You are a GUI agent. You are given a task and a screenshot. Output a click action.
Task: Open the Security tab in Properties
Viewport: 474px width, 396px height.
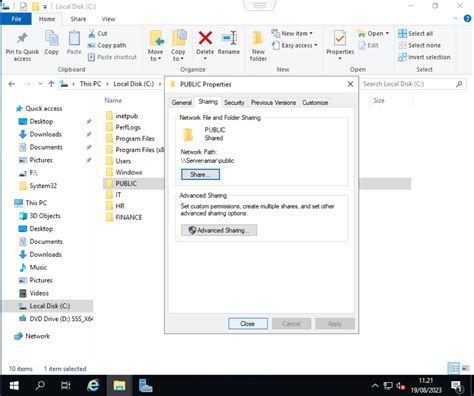(234, 103)
